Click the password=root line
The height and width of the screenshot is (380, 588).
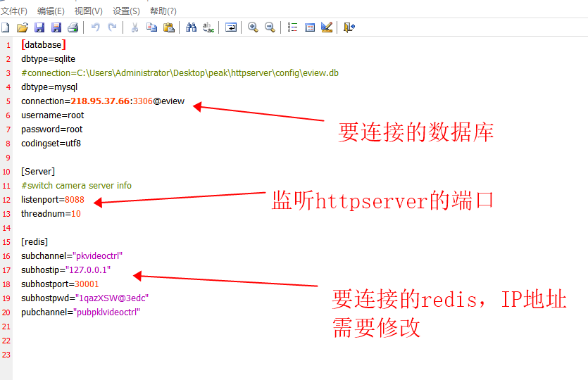pyautogui.click(x=51, y=129)
